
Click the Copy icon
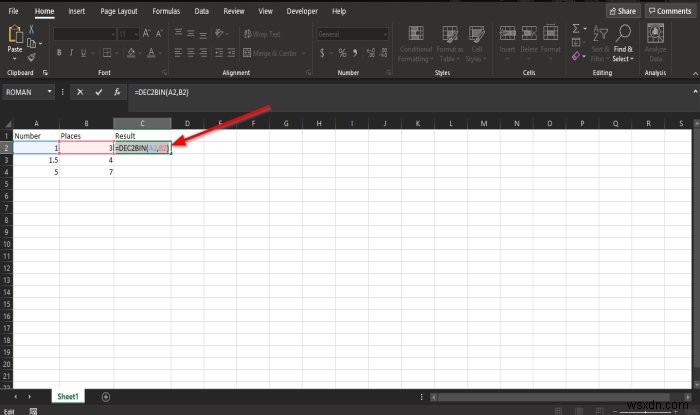31,43
